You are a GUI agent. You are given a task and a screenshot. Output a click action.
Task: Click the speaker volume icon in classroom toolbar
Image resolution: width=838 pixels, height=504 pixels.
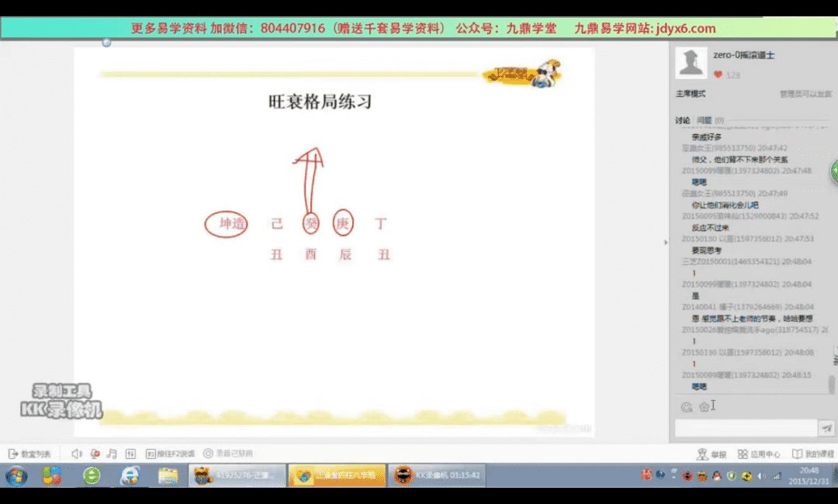point(76,454)
